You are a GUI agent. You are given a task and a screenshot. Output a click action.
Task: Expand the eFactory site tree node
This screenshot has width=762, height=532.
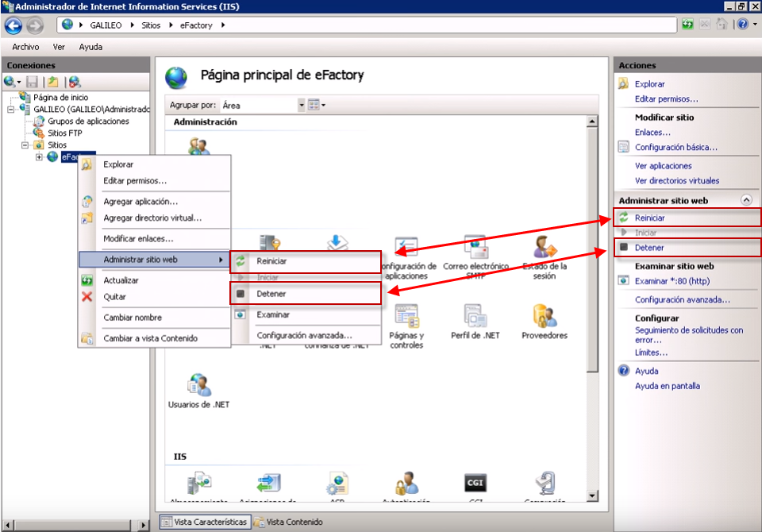[40, 157]
